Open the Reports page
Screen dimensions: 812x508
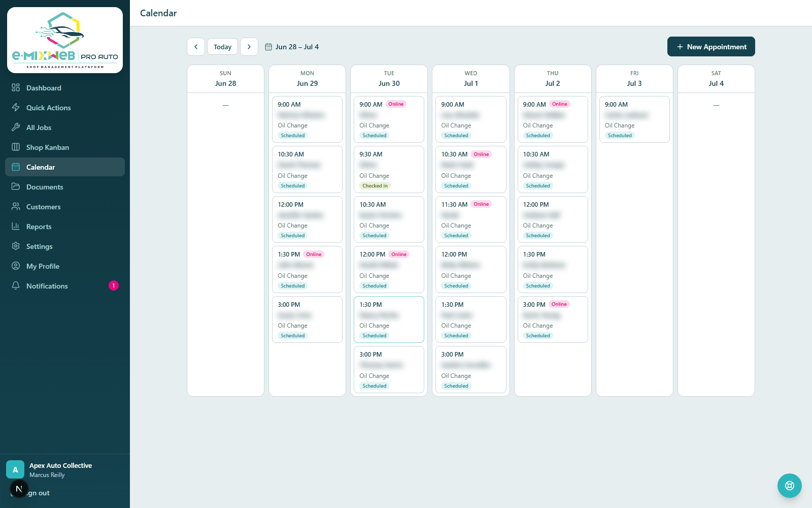[65, 227]
